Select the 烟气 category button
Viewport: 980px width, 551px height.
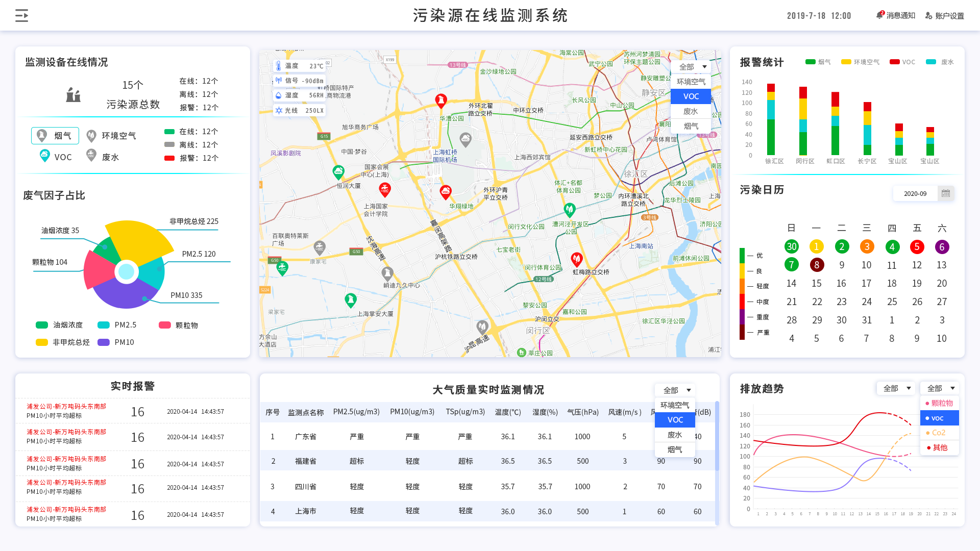point(55,136)
